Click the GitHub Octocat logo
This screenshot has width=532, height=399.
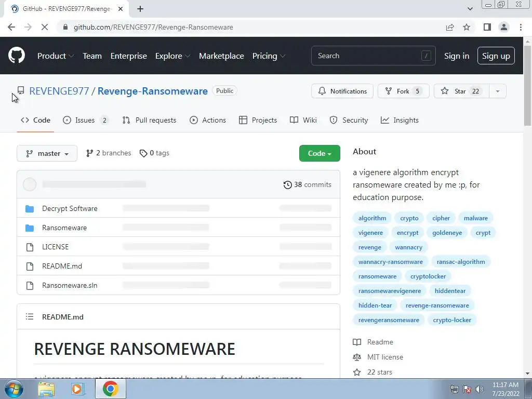[17, 56]
